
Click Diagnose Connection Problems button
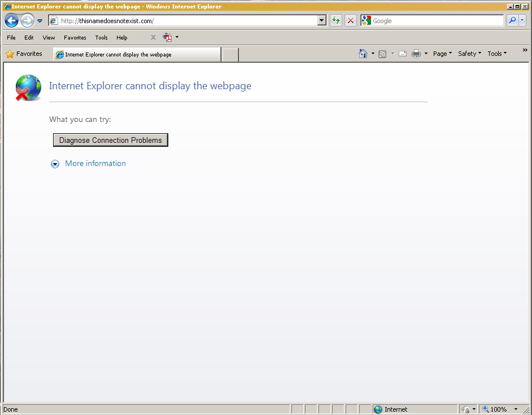click(110, 140)
